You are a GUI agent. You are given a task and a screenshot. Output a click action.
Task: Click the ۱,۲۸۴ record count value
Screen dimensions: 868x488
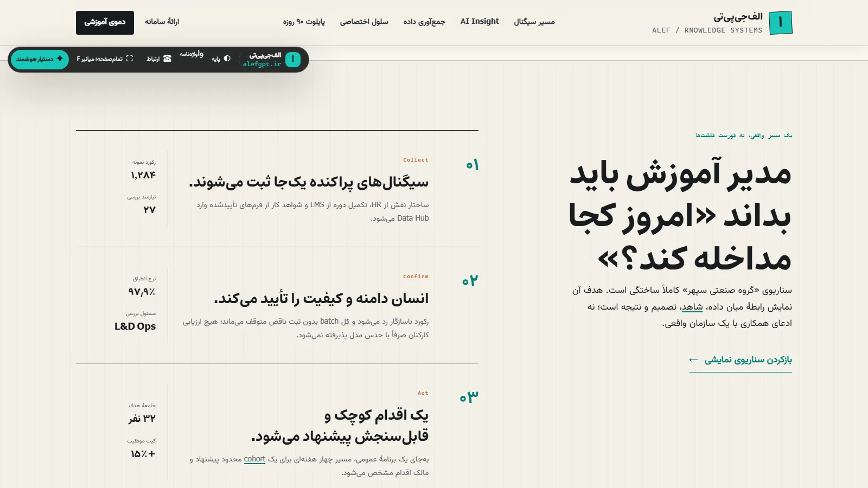click(x=143, y=175)
